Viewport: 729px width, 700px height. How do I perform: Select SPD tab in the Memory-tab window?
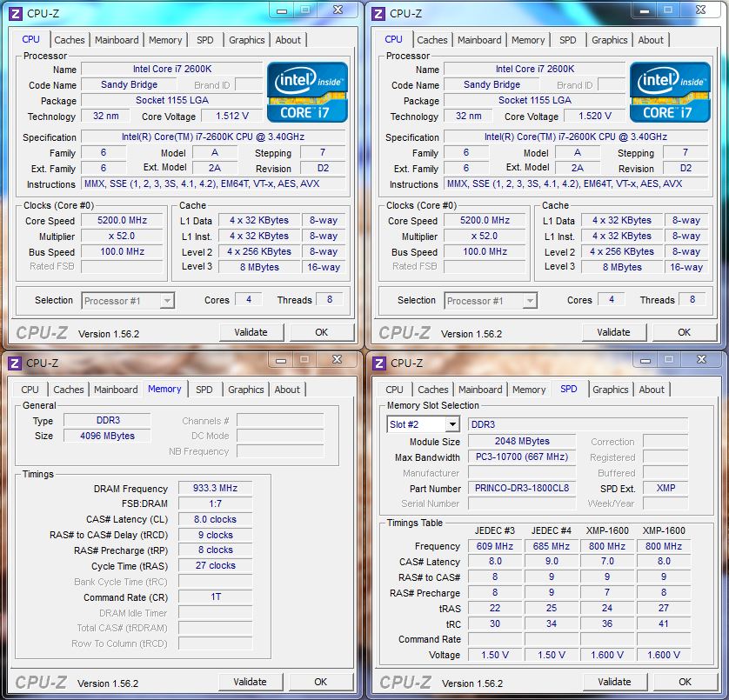204,390
